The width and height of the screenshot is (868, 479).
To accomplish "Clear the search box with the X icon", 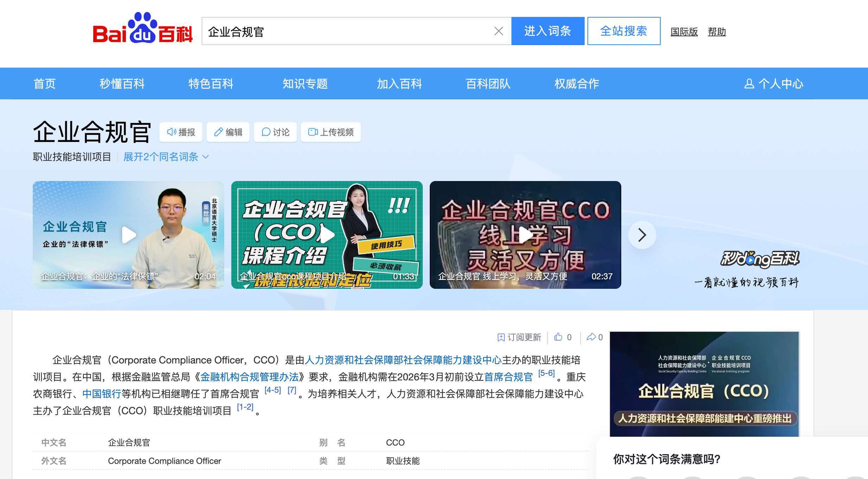I will [x=498, y=31].
